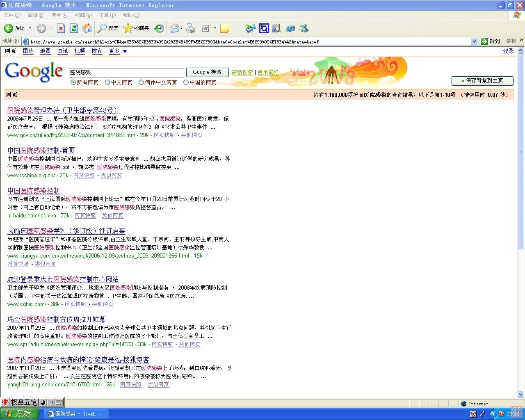
Task: Open the 使用偏好 link
Action: [268, 73]
